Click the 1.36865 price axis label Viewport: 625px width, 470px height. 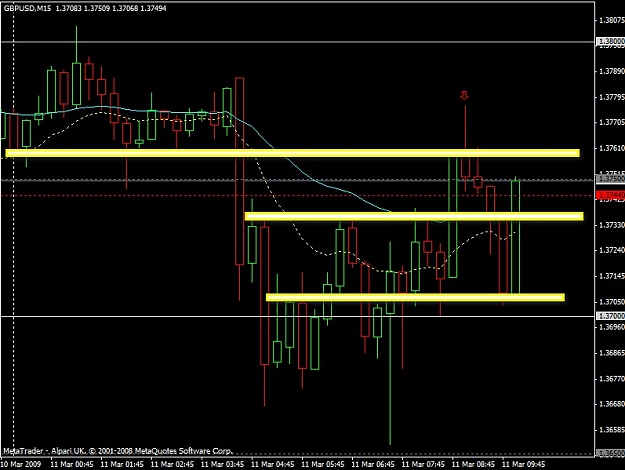coord(612,353)
